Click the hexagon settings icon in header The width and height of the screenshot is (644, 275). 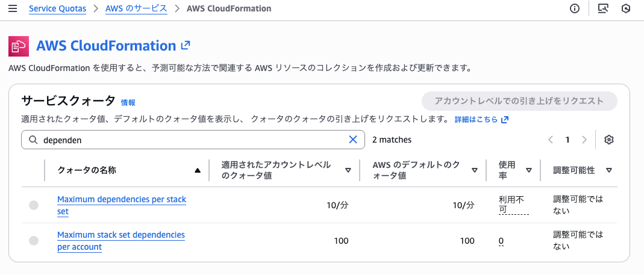[626, 9]
